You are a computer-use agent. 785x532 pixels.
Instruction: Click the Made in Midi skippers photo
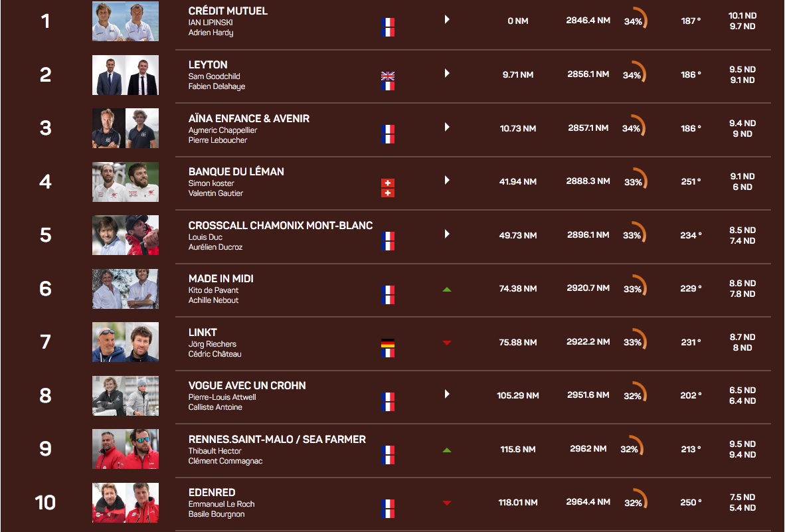pos(126,289)
